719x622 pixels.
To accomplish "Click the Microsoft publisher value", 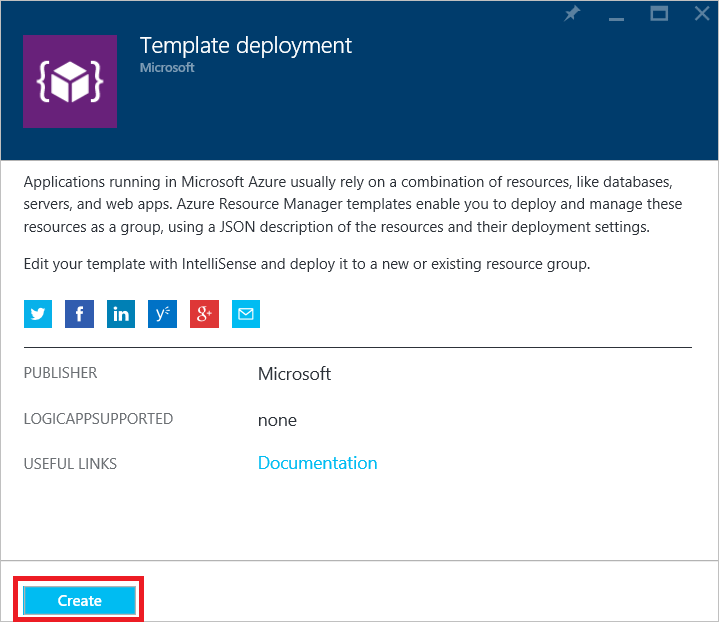I will click(x=294, y=374).
